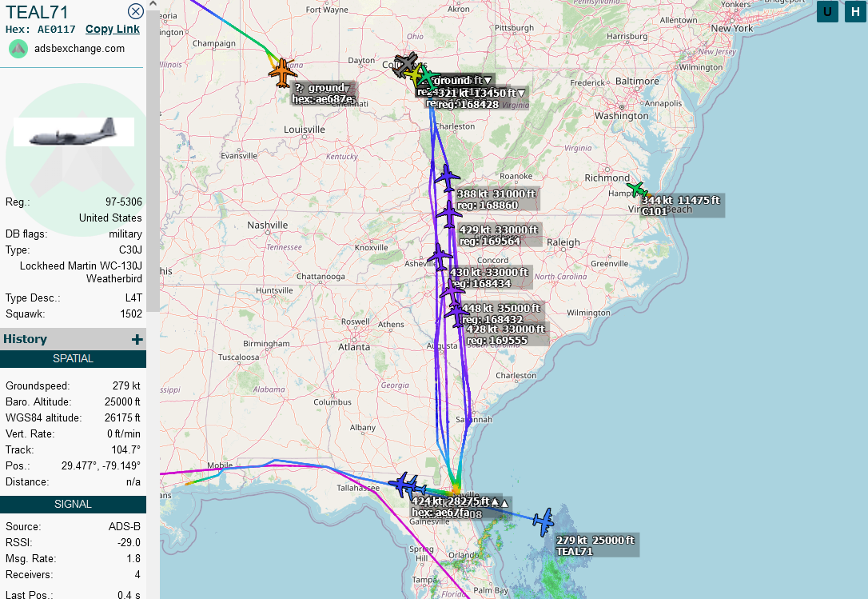Click the Type Desc. value L4T
Screen dimensions: 868x599
[x=133, y=298]
